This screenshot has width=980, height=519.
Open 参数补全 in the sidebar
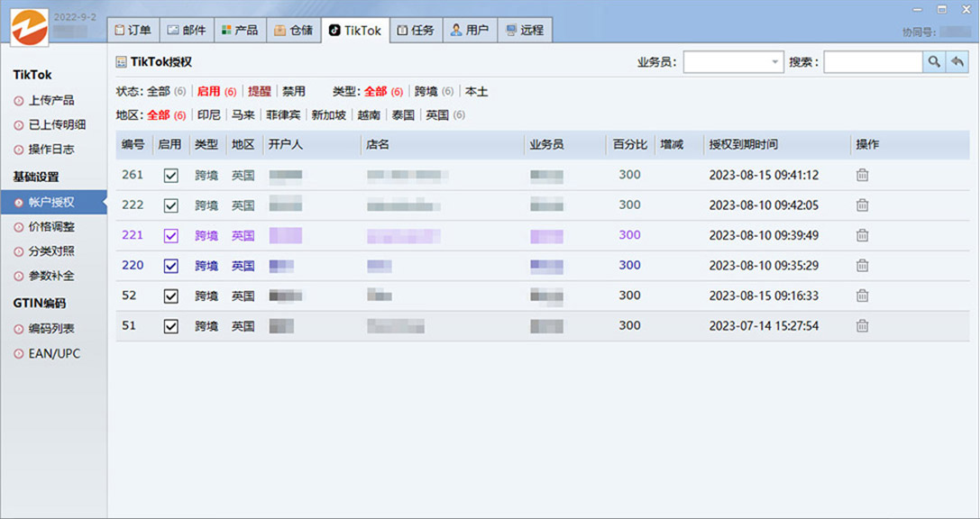tap(51, 276)
